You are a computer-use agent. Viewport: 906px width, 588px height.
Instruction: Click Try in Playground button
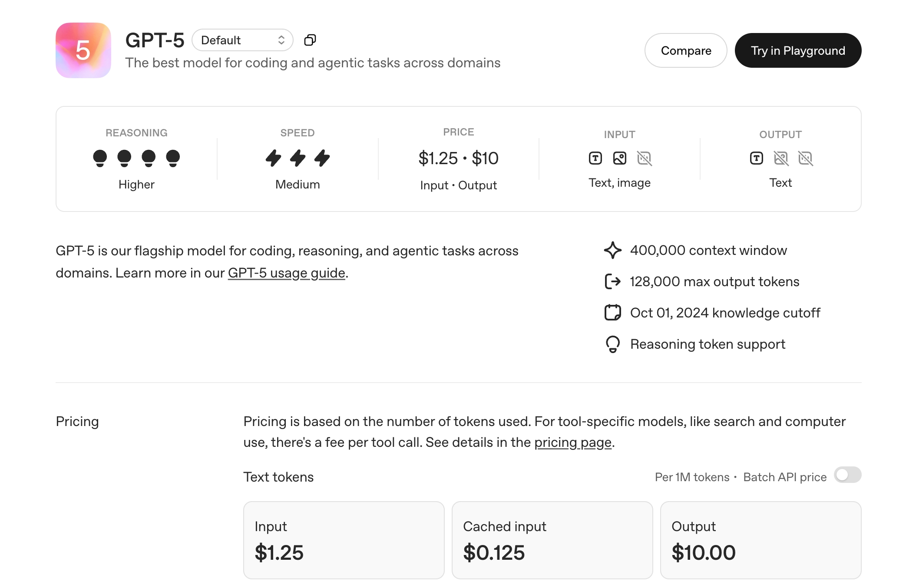pyautogui.click(x=798, y=50)
